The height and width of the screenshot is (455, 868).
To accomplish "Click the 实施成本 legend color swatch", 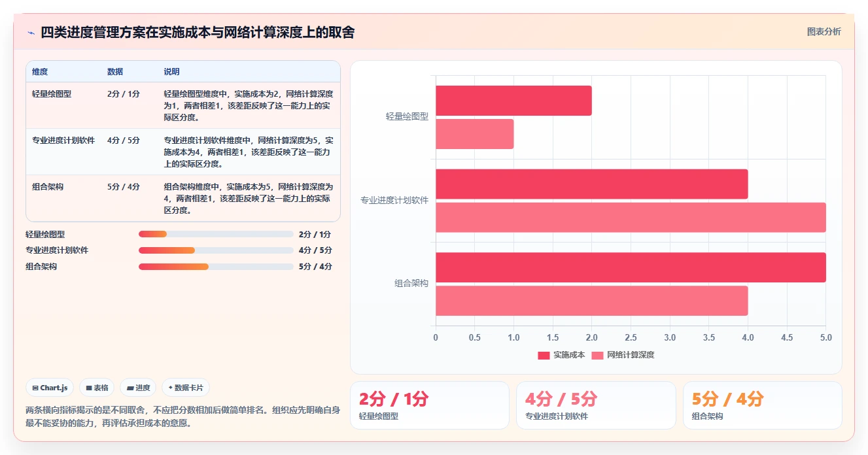I will (x=544, y=356).
